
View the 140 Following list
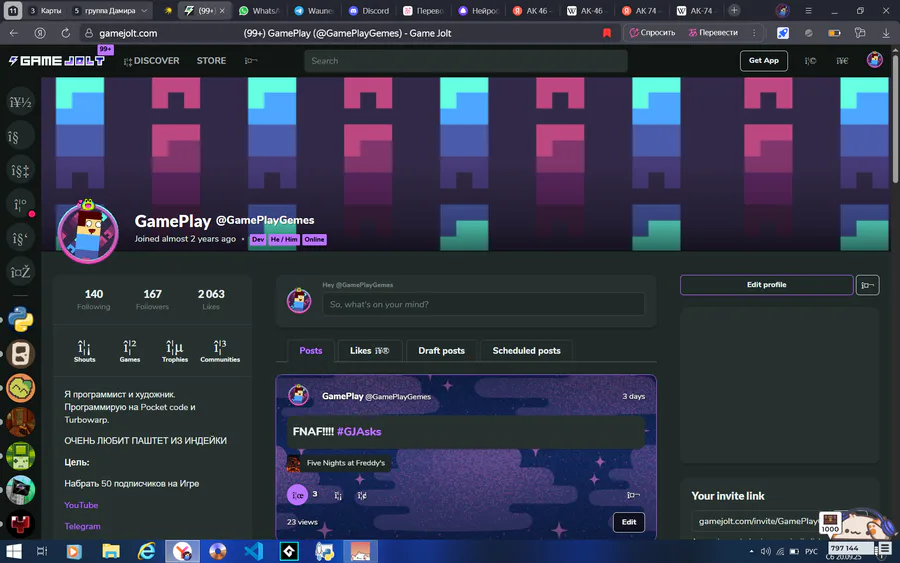[x=94, y=299]
